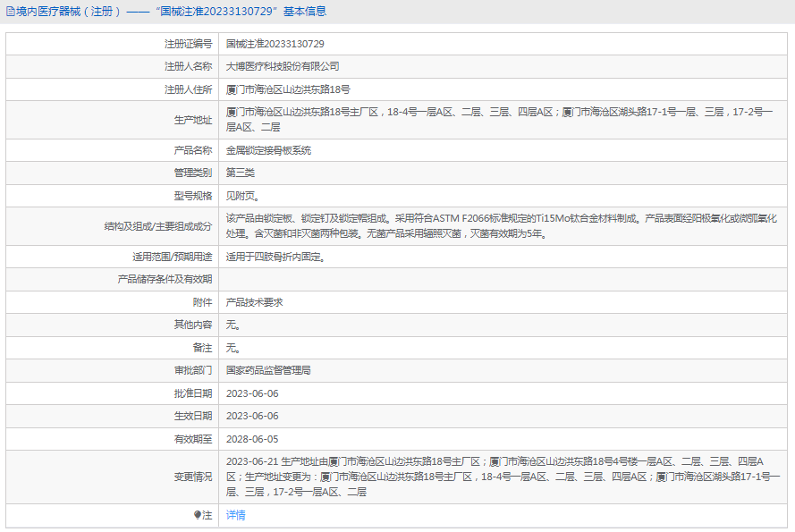Image resolution: width=795 pixels, height=532 pixels.
Task: Select the 附件 label
Action: pyautogui.click(x=203, y=303)
